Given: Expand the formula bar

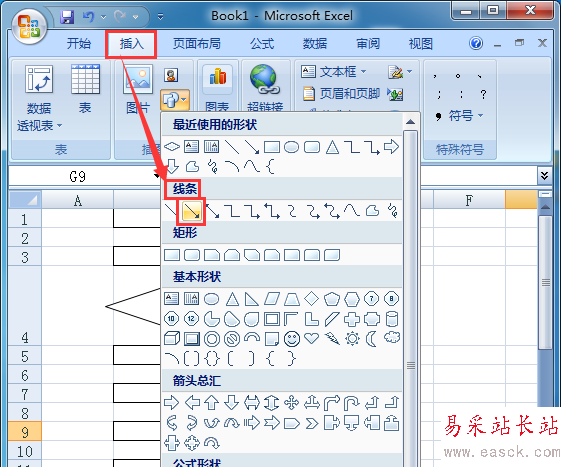Looking at the screenshot, I should click(x=544, y=176).
